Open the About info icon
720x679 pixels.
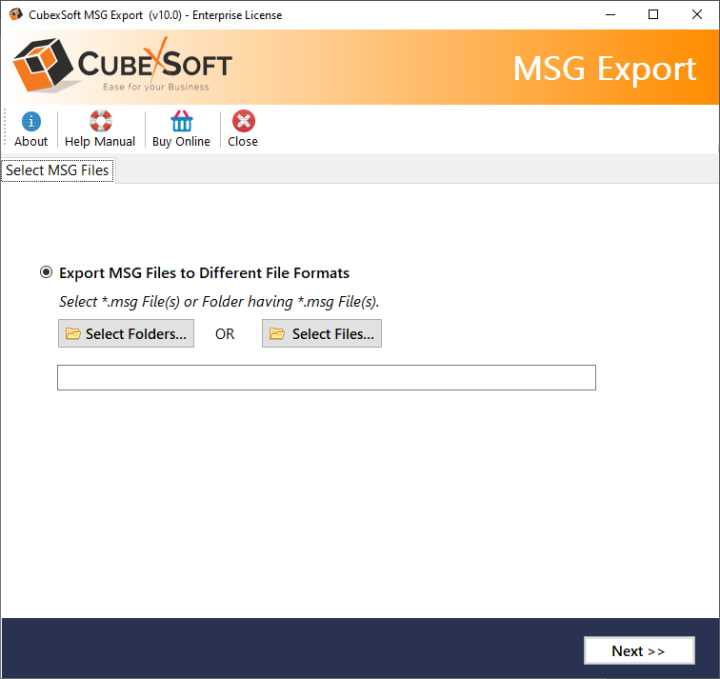(31, 122)
